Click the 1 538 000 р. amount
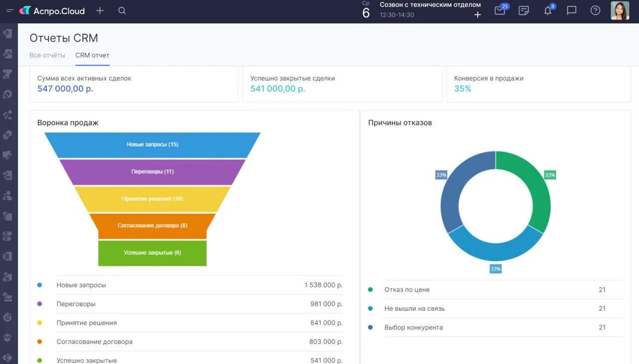The image size is (639, 364). (x=323, y=285)
